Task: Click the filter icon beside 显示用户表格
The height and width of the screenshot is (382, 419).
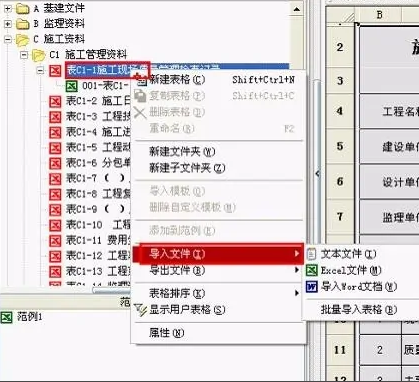Action: point(141,310)
